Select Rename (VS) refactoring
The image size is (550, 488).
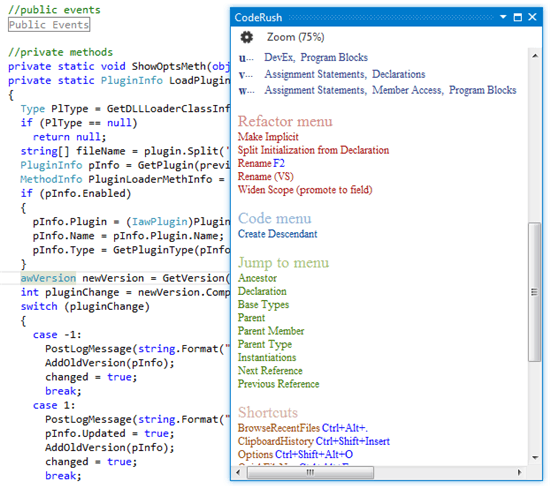coord(266,176)
